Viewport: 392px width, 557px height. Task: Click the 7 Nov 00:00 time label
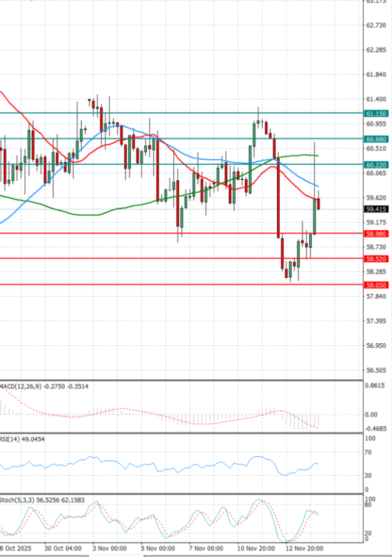point(206,548)
